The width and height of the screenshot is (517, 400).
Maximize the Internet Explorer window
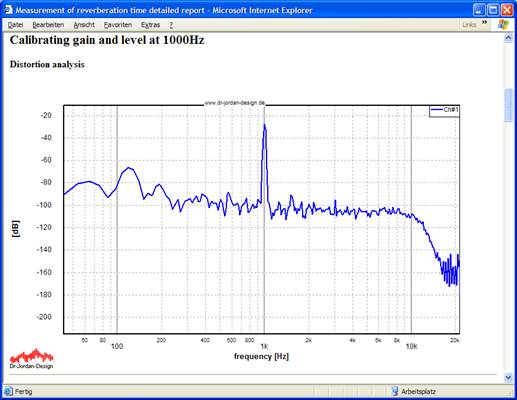[493, 10]
